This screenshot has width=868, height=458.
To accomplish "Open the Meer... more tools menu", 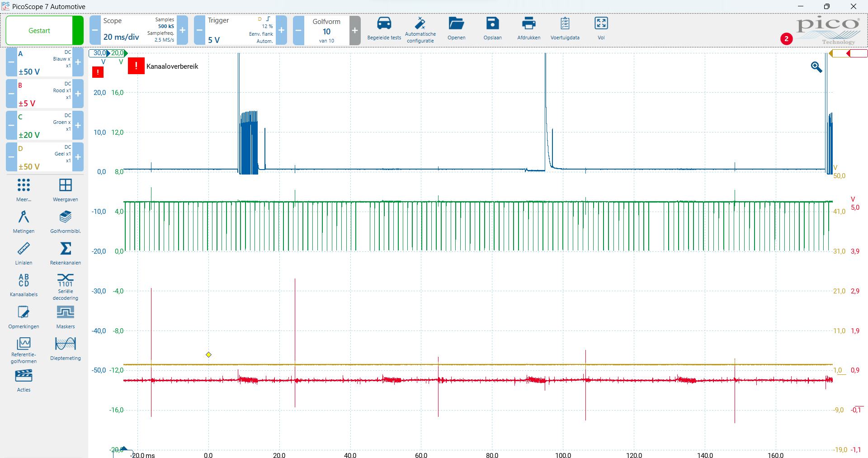I will (24, 185).
